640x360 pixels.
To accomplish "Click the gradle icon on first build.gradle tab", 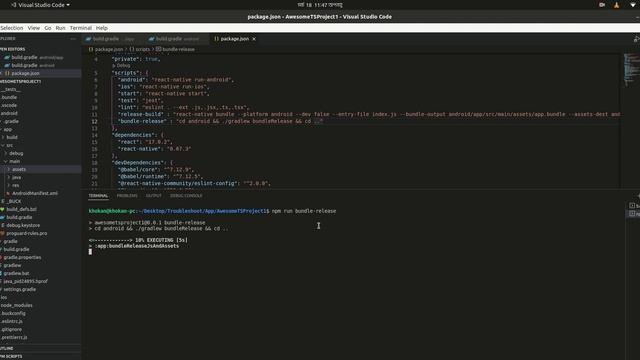I will click(88, 39).
